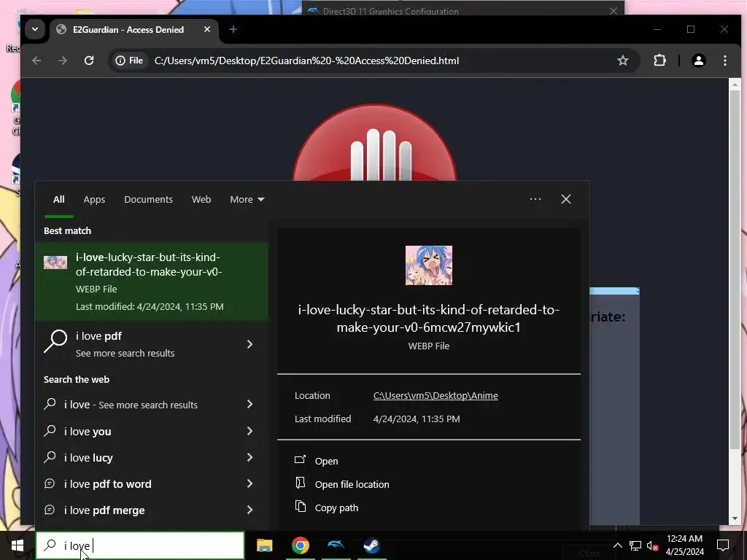Click the best match file thumbnail icon

[x=55, y=262]
